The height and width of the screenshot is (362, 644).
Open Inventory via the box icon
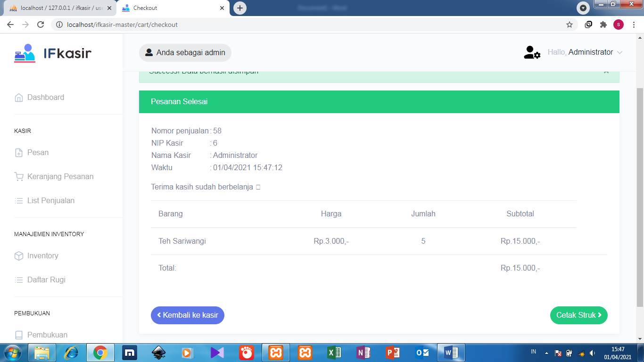[x=19, y=256]
